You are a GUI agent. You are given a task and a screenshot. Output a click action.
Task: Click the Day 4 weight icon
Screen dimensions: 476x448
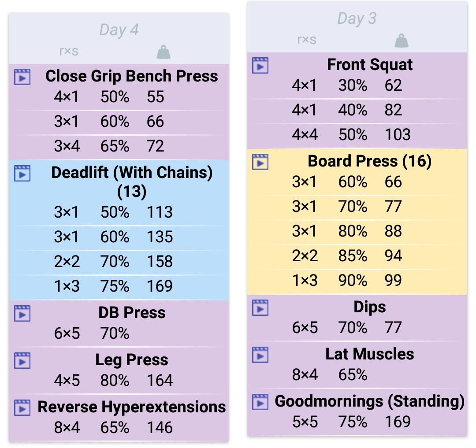(x=163, y=52)
